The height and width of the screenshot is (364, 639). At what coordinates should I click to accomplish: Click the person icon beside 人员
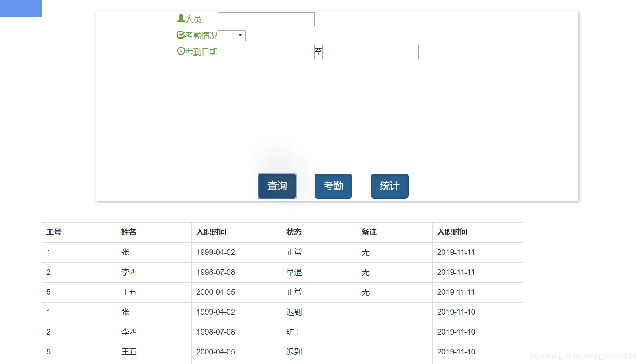pyautogui.click(x=181, y=18)
